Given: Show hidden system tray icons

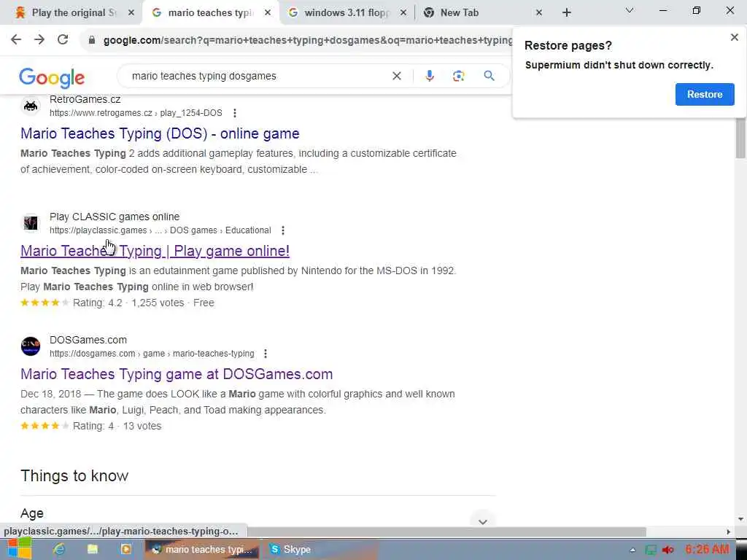Looking at the screenshot, I should point(632,550).
